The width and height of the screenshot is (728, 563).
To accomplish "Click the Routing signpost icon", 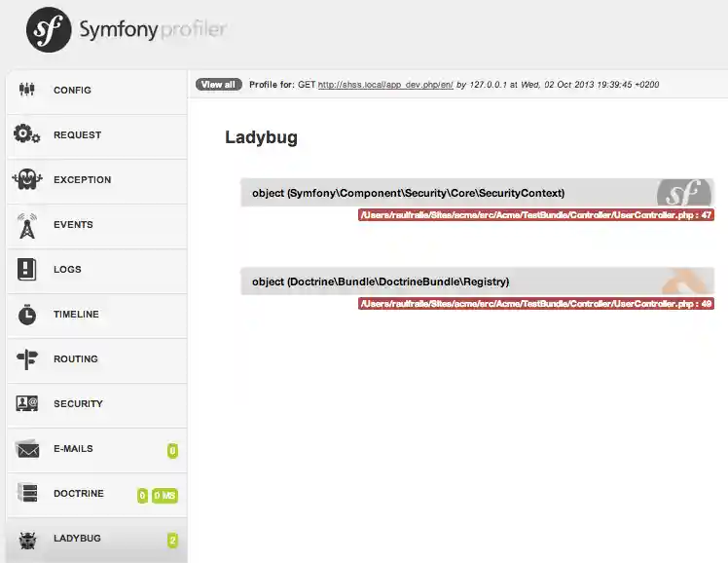I will (x=27, y=359).
